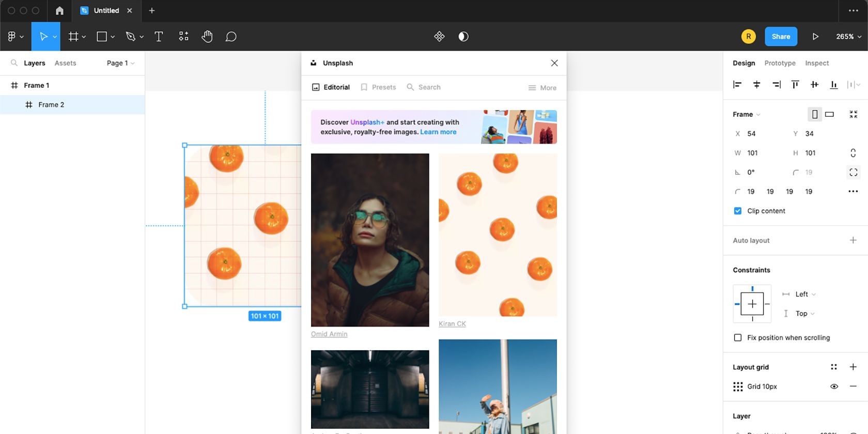Expand shape tools options arrow
This screenshot has height=434, width=868.
pyautogui.click(x=113, y=37)
